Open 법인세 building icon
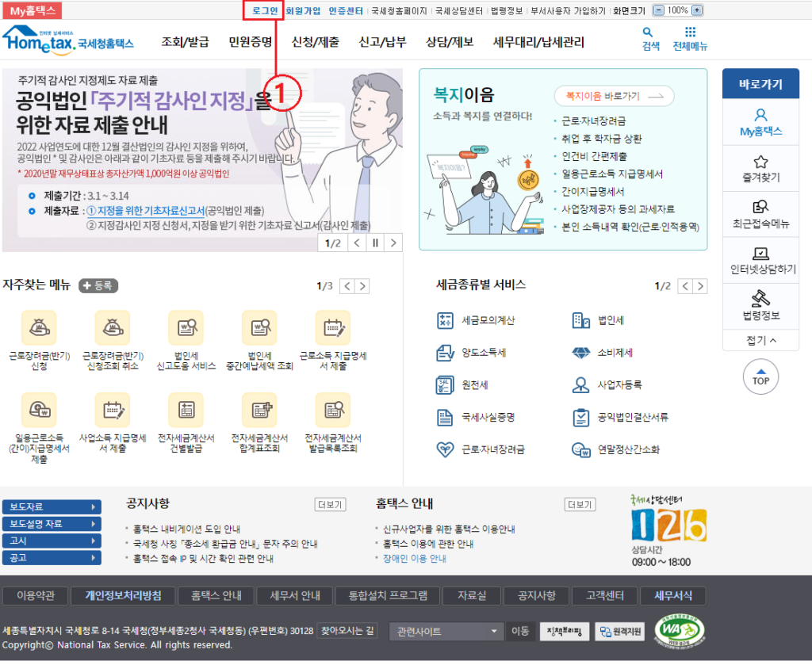The image size is (812, 665). [x=580, y=321]
